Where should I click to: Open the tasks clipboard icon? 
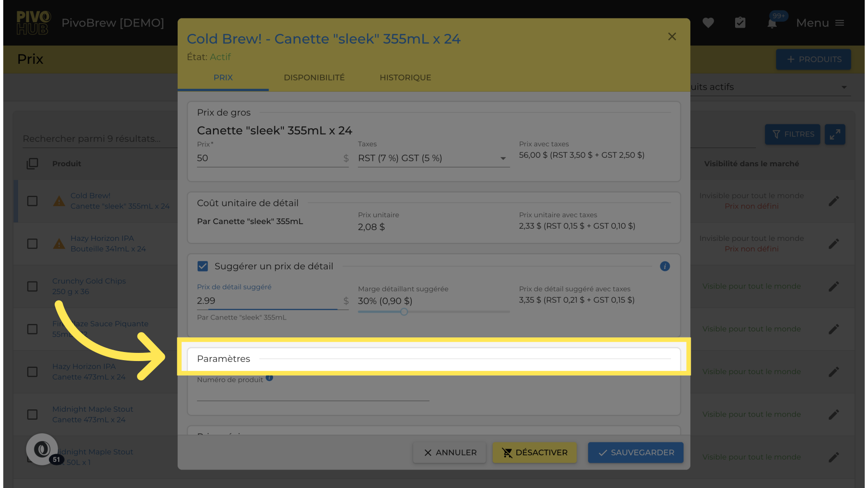740,23
